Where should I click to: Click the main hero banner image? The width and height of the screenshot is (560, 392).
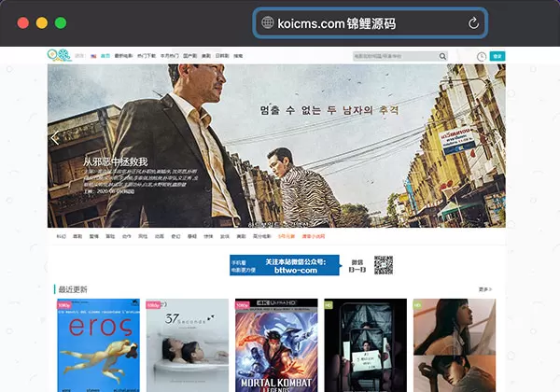[x=276, y=146]
